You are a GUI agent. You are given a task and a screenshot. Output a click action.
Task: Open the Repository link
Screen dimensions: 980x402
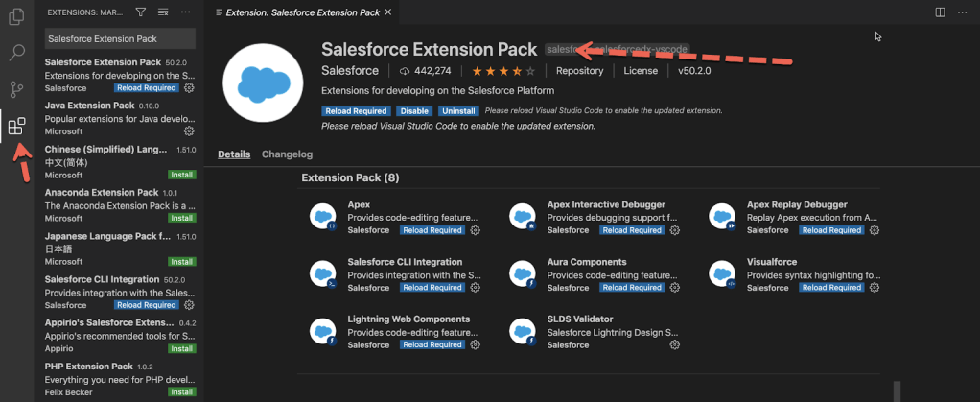(x=579, y=71)
